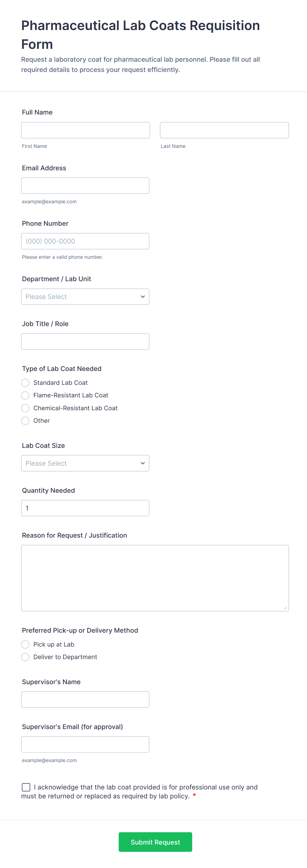Image resolution: width=307 pixels, height=868 pixels.
Task: Select Chemical-Resistant Lab Coat option
Action: click(25, 408)
